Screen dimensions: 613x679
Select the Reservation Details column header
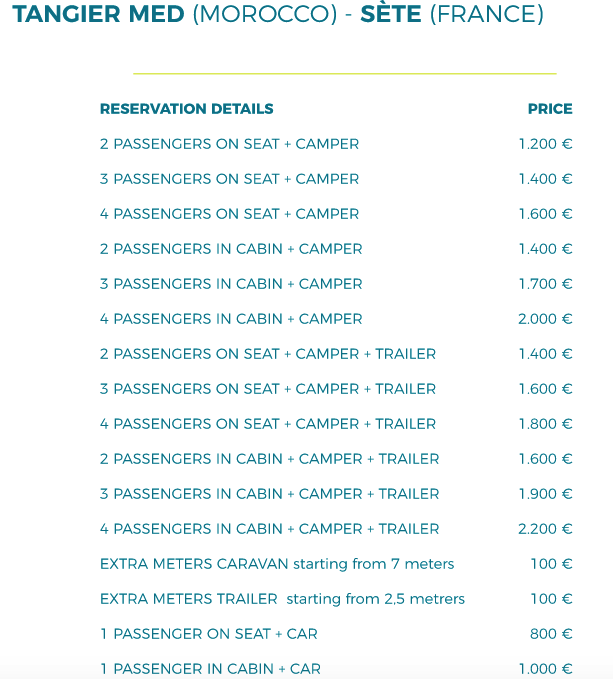(x=187, y=109)
